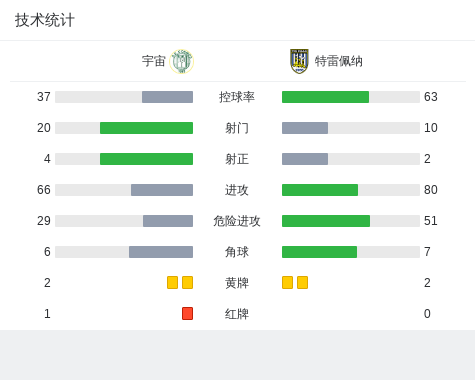
Task: Click 宇宙's second yellow card next to 黄牌
Action: coord(187,283)
